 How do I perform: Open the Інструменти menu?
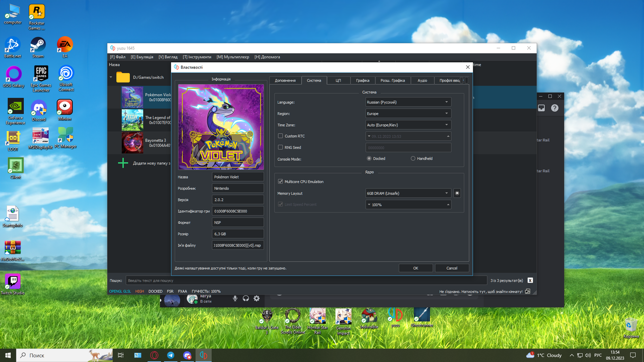pos(197,57)
